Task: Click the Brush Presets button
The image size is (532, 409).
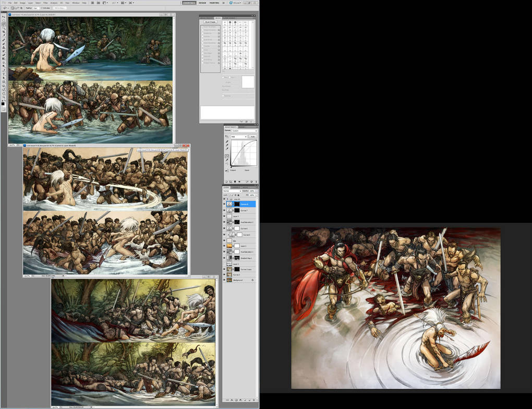Action: (210, 22)
